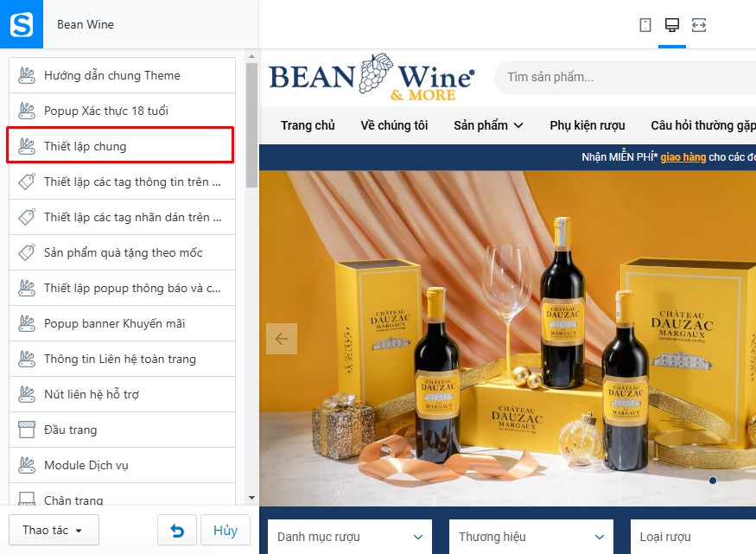
Task: Go to Trang chủ menu item
Action: pos(308,125)
